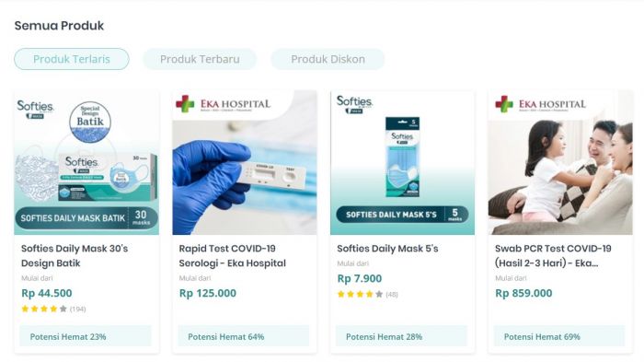The image size is (644, 362).
Task: Click Eka Hospital logo on Rapid Test card
Action: point(223,104)
